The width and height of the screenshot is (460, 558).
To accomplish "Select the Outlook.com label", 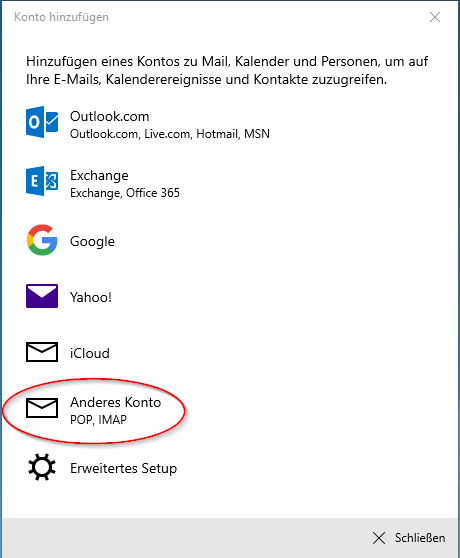I will pos(110,116).
